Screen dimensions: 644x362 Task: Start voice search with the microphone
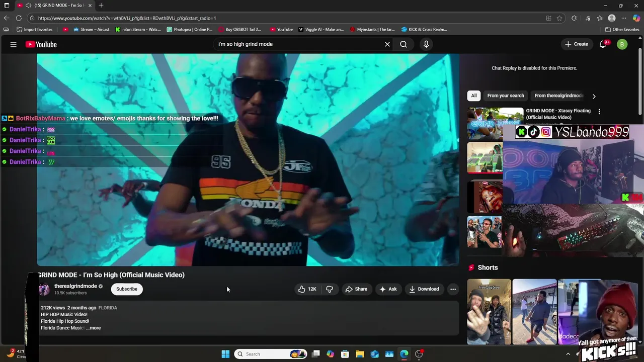426,44
